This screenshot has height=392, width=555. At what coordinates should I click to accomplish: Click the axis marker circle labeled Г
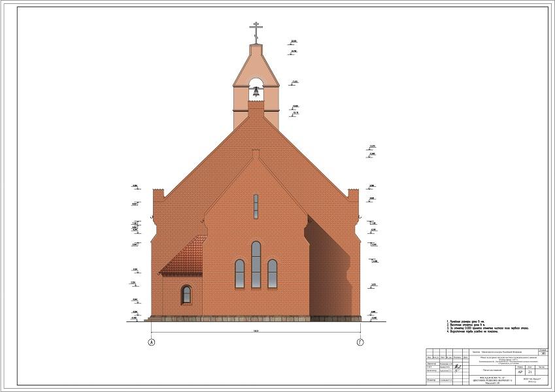pos(360,342)
